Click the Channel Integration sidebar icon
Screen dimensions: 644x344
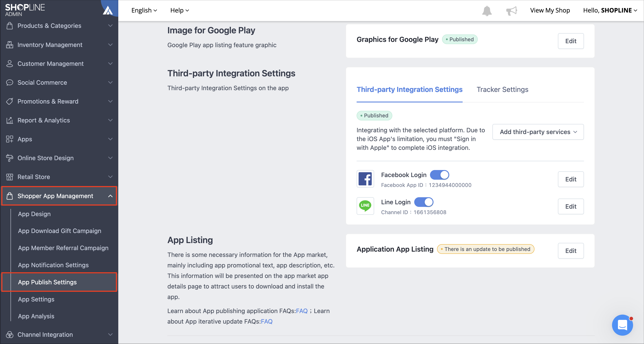click(x=9, y=335)
